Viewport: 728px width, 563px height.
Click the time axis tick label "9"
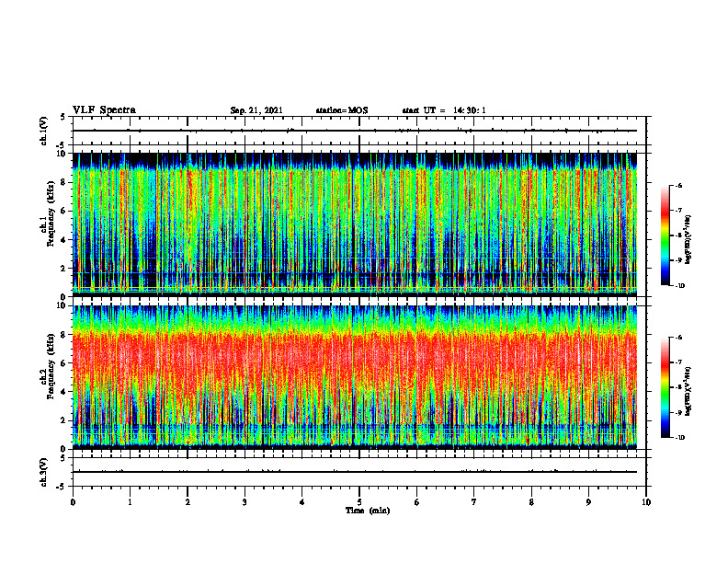[588, 502]
